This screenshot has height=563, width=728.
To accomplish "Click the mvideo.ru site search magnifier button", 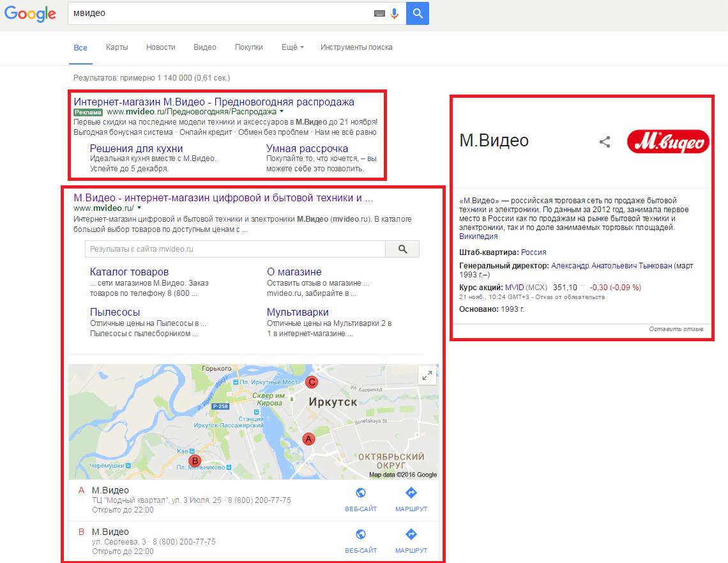I will (x=402, y=249).
